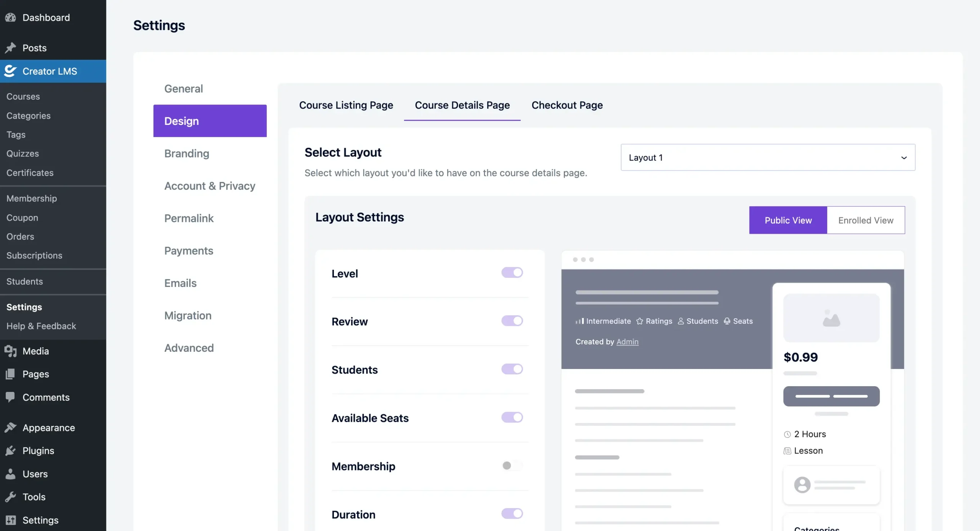This screenshot has width=980, height=531.
Task: Select the Pages icon in sidebar
Action: (10, 374)
